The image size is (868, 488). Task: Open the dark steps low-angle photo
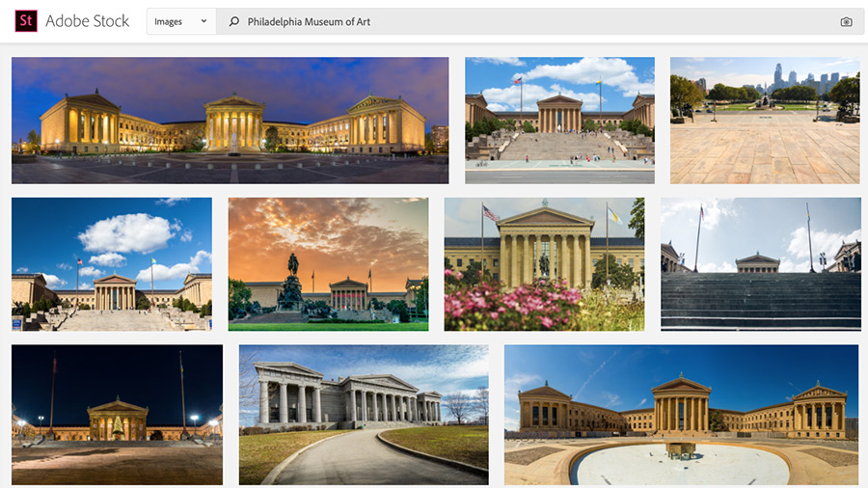click(x=761, y=264)
